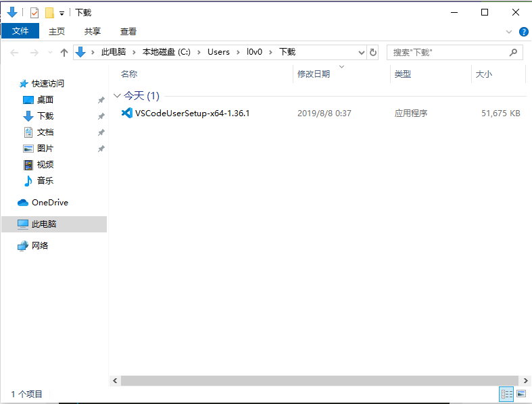
Task: Expand the address bar history dropdown
Action: click(362, 52)
